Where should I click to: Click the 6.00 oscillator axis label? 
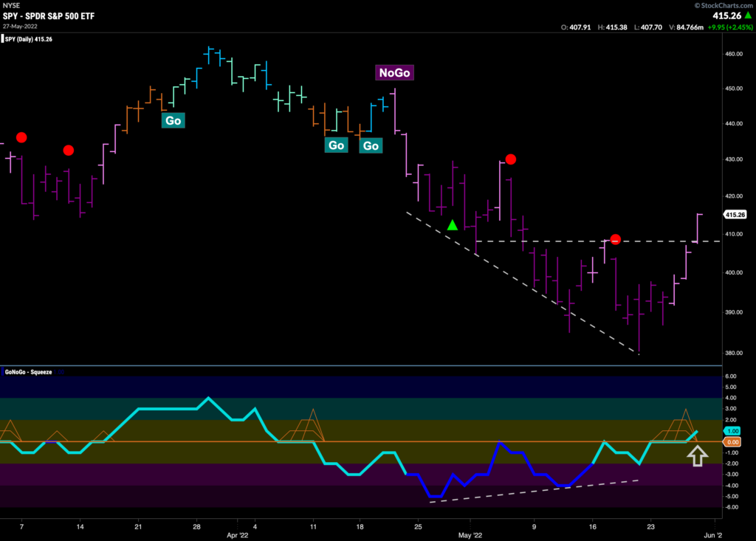coord(730,376)
